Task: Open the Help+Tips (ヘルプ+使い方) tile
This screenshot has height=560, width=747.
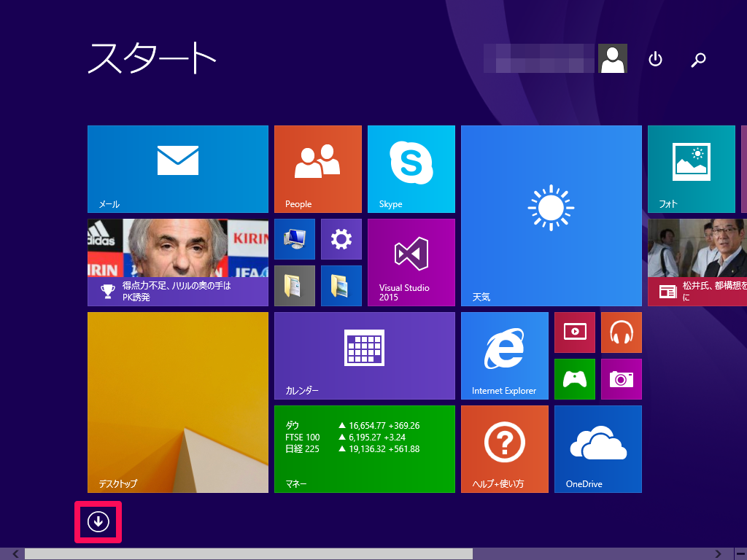Action: [504, 448]
